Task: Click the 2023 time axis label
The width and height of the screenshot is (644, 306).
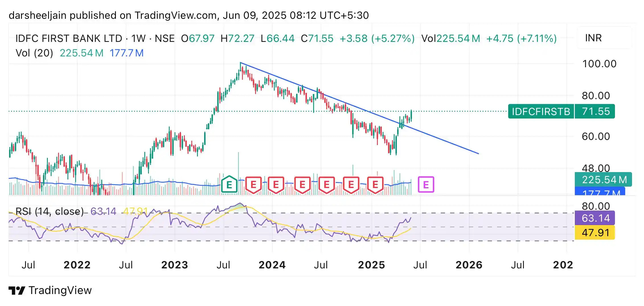Action: 175,265
